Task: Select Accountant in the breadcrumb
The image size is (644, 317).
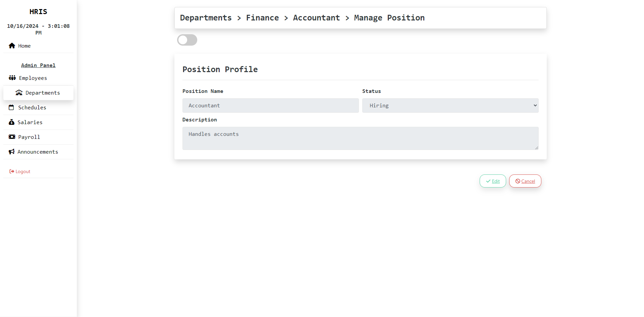Action: (316, 18)
